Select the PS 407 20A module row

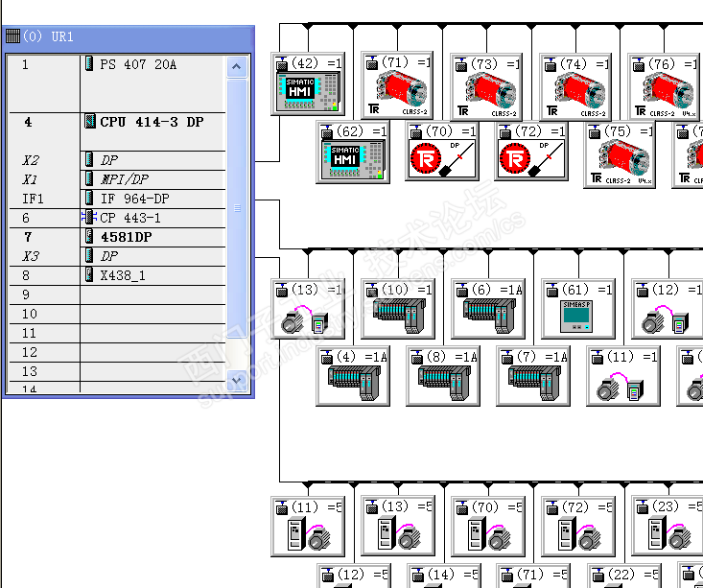pos(117,83)
